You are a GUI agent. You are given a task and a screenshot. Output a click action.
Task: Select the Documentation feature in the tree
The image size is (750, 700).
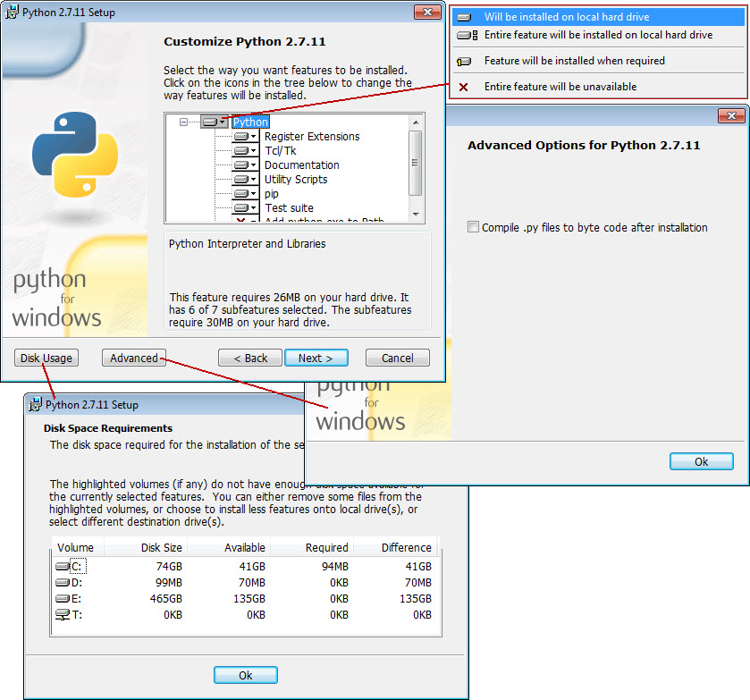coord(302,165)
